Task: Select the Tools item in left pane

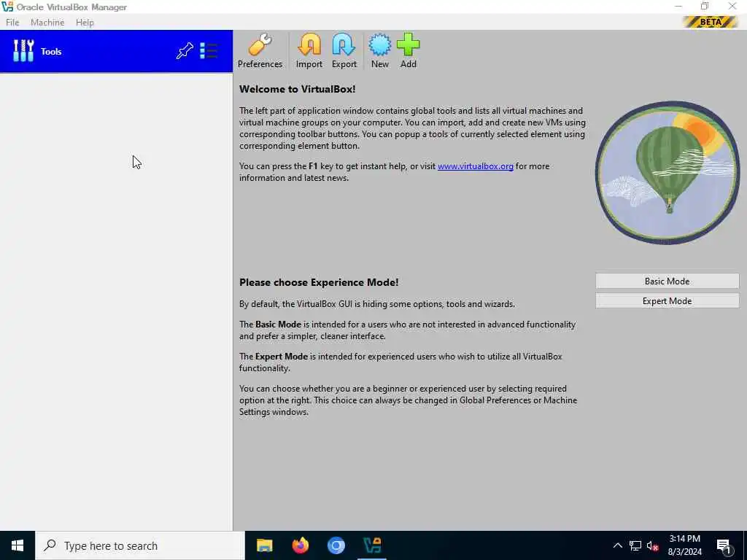Action: pyautogui.click(x=116, y=51)
